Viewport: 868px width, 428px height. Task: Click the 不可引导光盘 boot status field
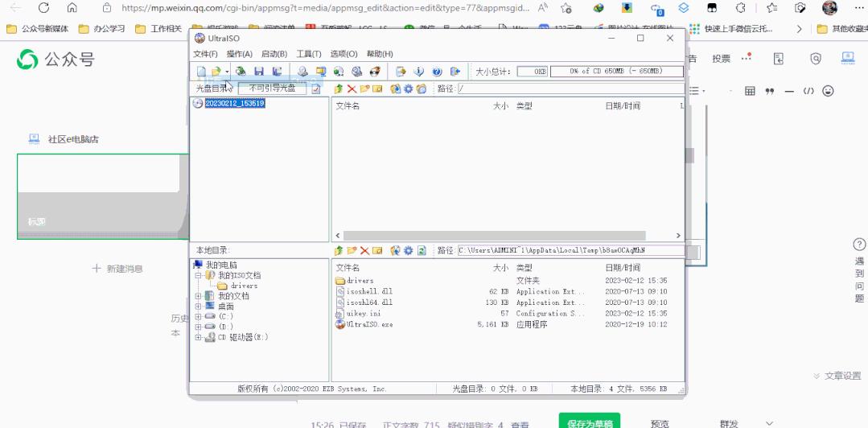coord(272,88)
